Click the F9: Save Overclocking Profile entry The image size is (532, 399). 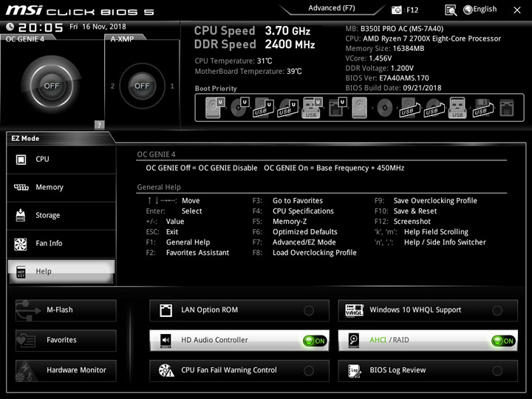point(426,201)
